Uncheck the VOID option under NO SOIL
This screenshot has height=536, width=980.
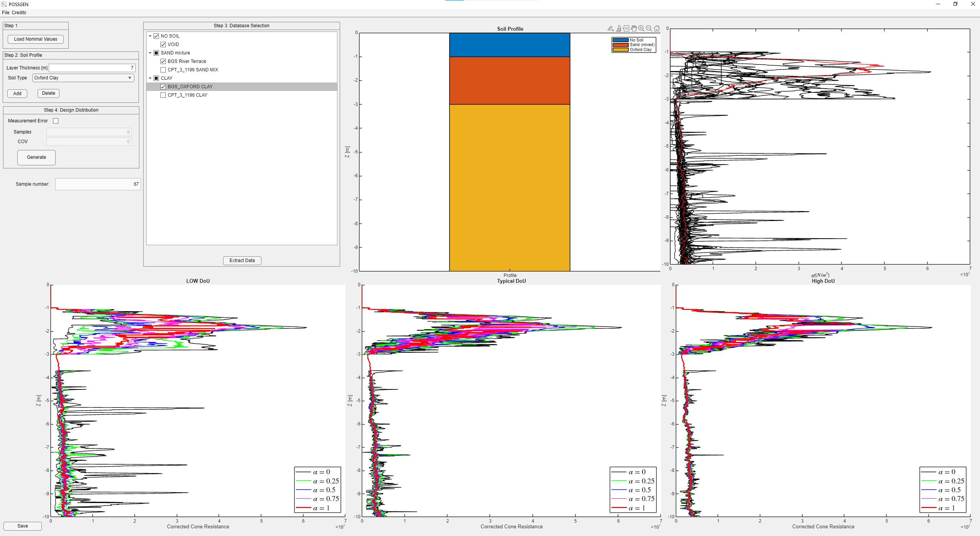[164, 44]
